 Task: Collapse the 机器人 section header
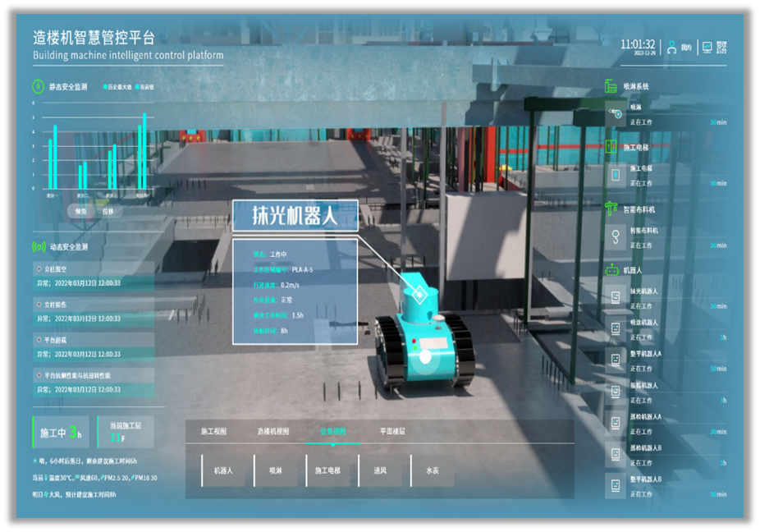tap(633, 269)
